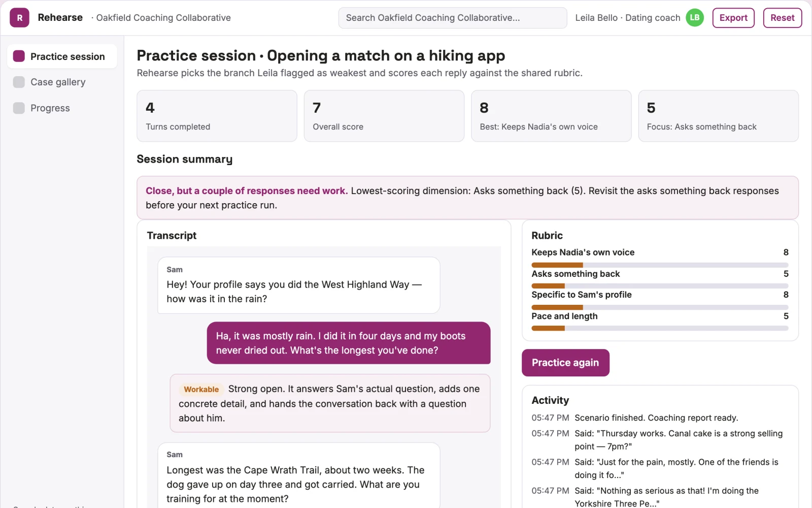Select the Best: Keeps Nadia's own voice card
The height and width of the screenshot is (508, 812).
click(551, 116)
